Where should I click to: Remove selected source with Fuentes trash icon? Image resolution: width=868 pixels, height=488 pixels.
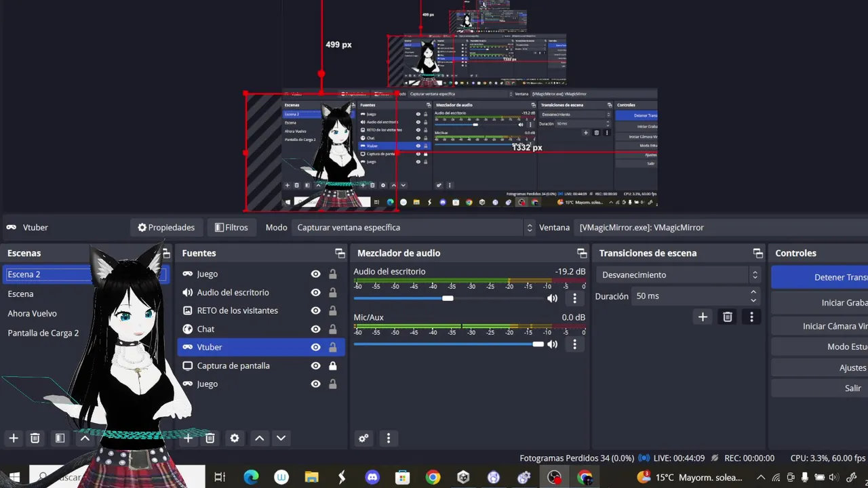click(x=210, y=438)
